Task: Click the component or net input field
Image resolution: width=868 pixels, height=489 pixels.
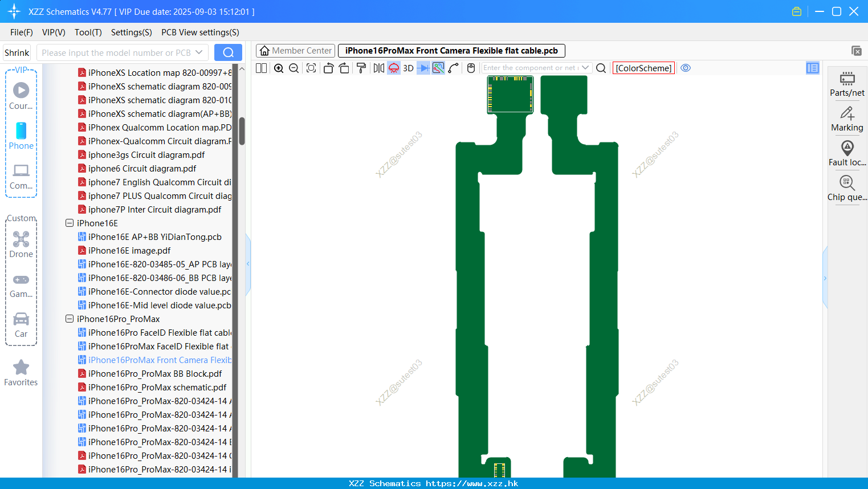Action: point(531,68)
